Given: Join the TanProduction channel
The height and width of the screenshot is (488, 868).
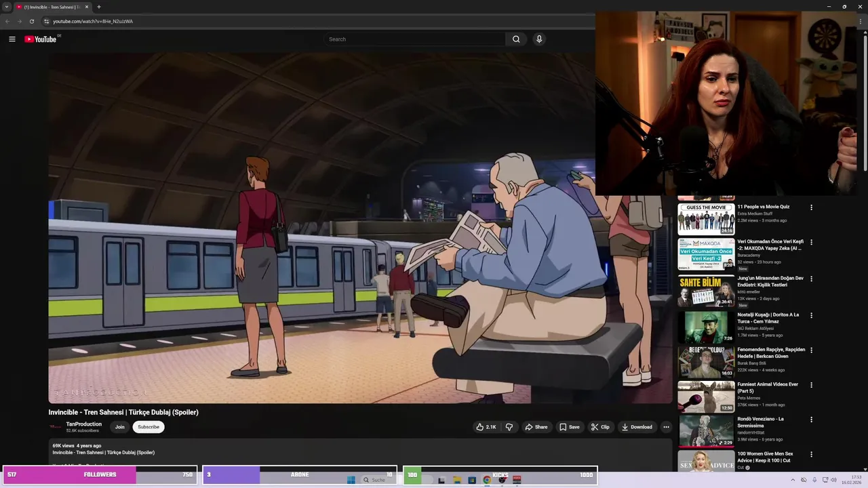Looking at the screenshot, I should click(x=119, y=427).
